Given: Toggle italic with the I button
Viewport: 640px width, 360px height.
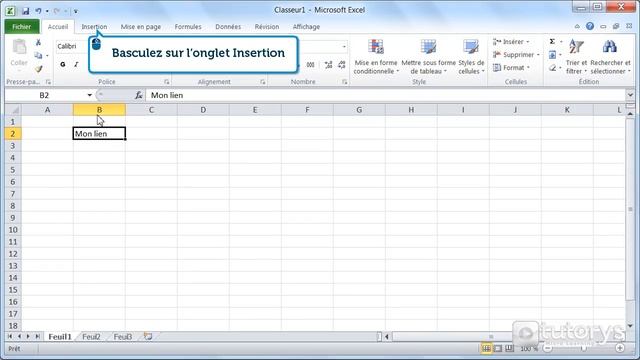Looking at the screenshot, I should coord(76,64).
